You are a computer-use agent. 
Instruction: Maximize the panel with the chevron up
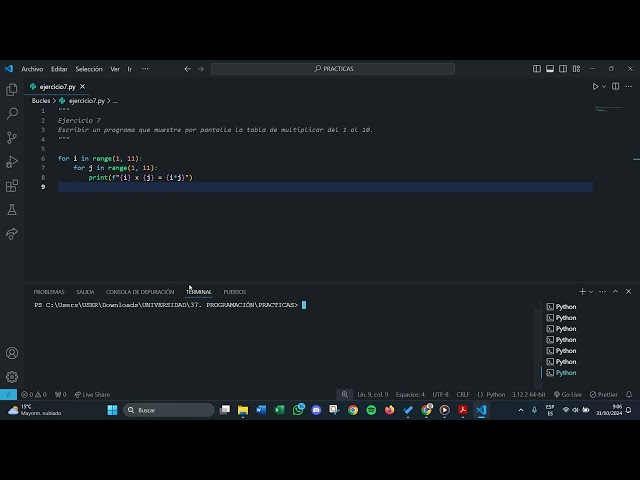[x=616, y=291]
